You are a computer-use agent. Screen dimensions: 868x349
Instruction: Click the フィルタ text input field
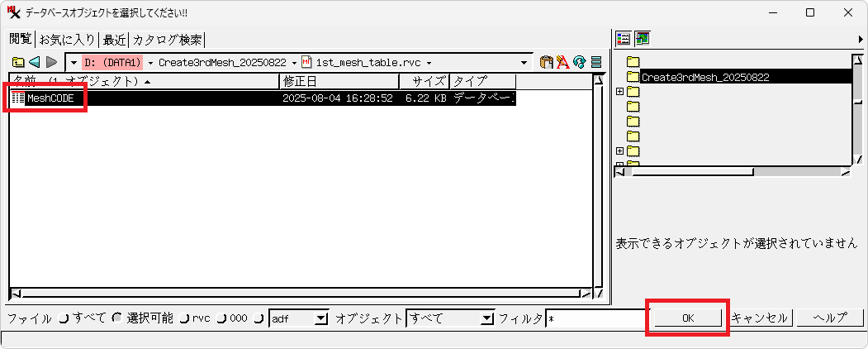tap(595, 318)
